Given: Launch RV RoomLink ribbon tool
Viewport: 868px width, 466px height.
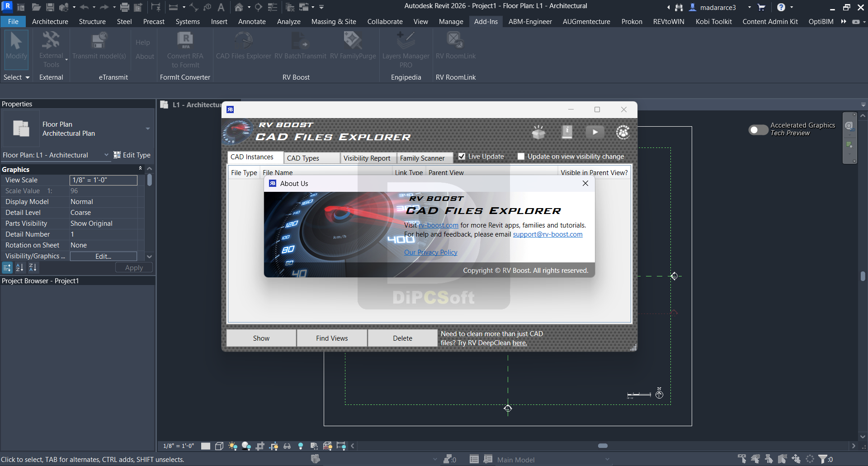Looking at the screenshot, I should click(456, 46).
